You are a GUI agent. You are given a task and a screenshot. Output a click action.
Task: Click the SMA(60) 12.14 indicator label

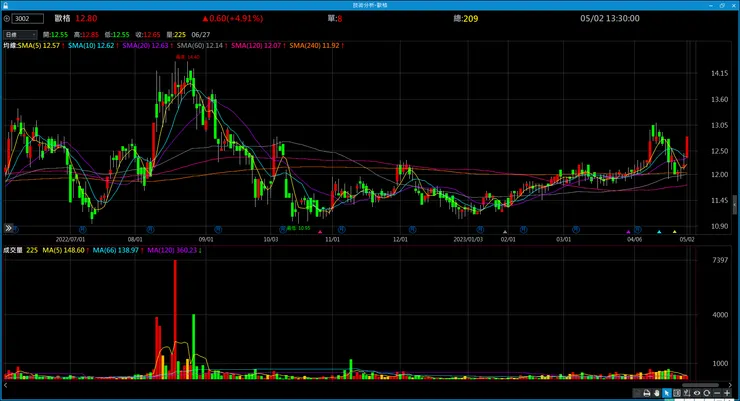pyautogui.click(x=200, y=45)
